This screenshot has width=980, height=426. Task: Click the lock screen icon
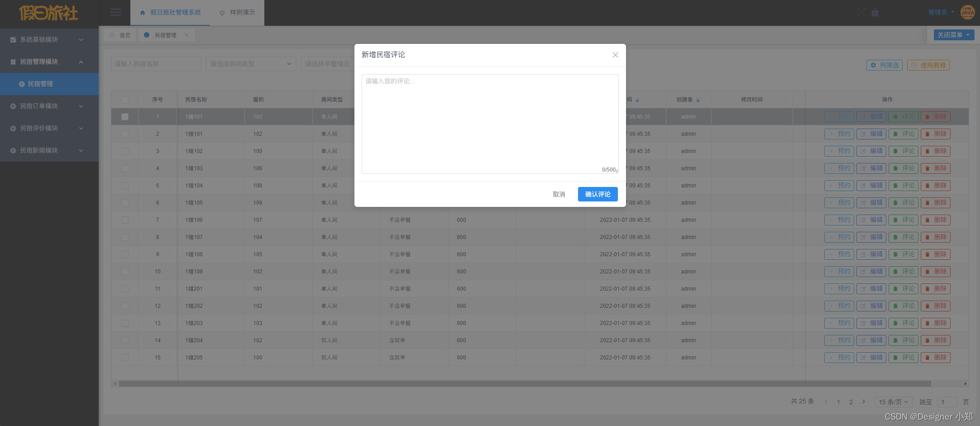click(875, 12)
